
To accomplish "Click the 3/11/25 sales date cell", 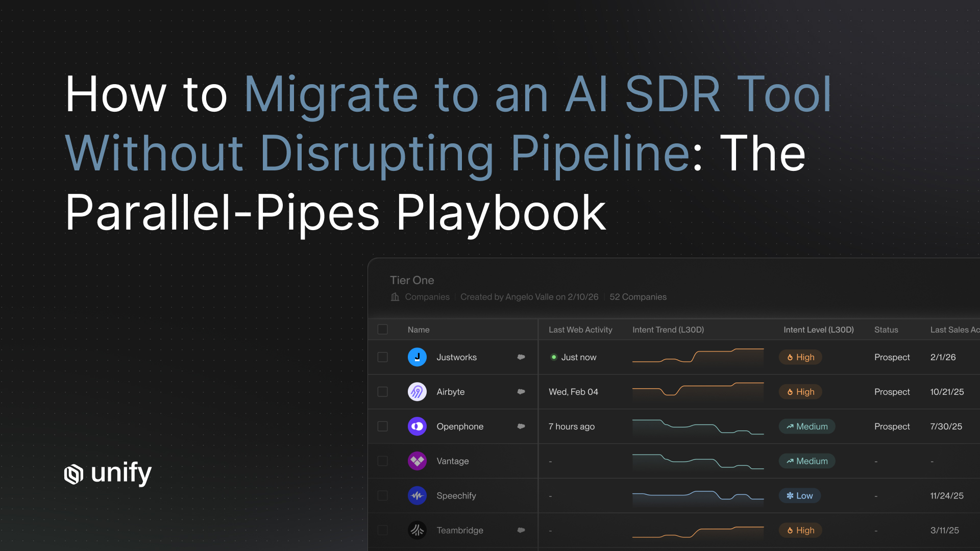I will (x=944, y=530).
